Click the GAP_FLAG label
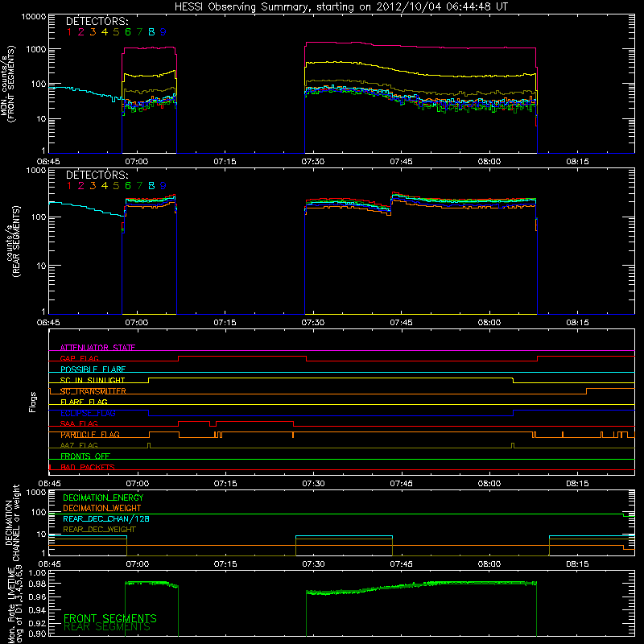The image size is (644, 644). pyautogui.click(x=79, y=358)
